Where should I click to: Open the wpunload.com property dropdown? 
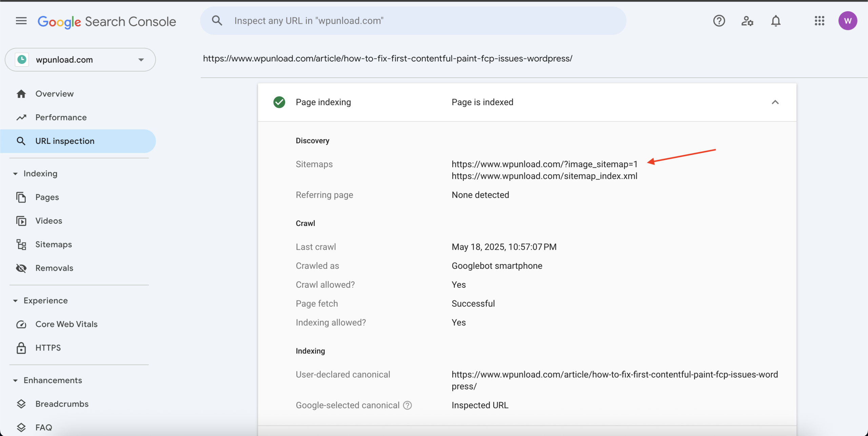pos(80,60)
